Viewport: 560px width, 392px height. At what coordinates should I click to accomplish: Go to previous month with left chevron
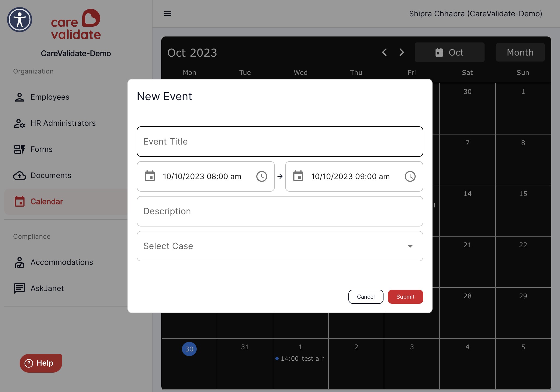pyautogui.click(x=384, y=52)
